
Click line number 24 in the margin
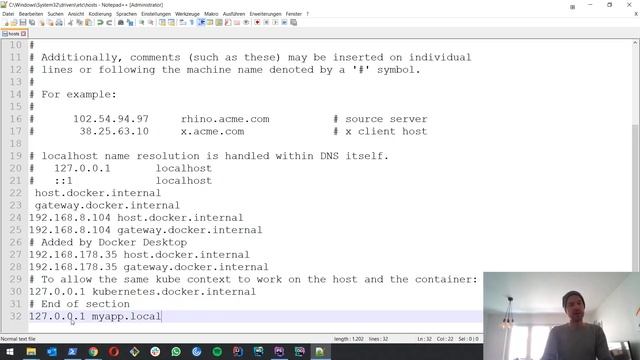[x=16, y=218]
